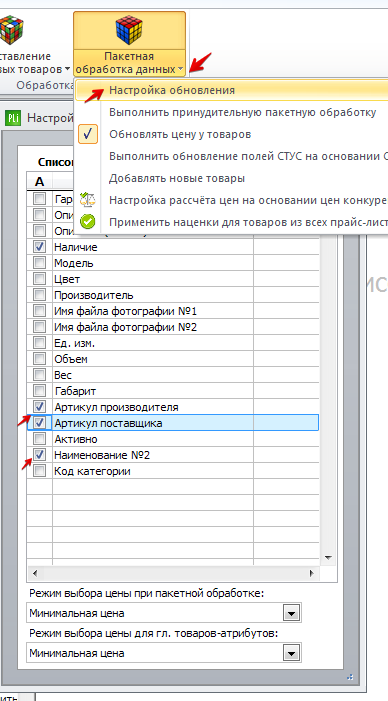Choose Выполнить принудительную пакетную обработку
The width and height of the screenshot is (388, 701).
[242, 112]
